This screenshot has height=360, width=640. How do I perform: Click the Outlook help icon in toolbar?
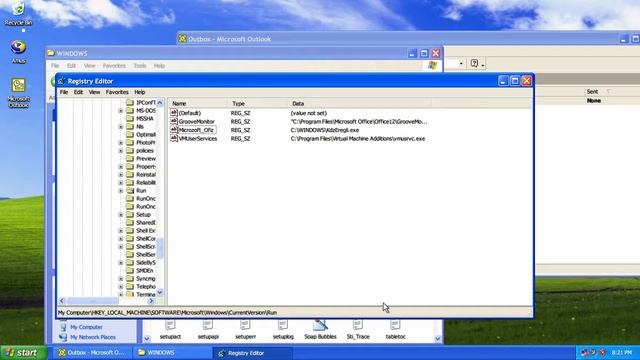pyautogui.click(x=474, y=63)
